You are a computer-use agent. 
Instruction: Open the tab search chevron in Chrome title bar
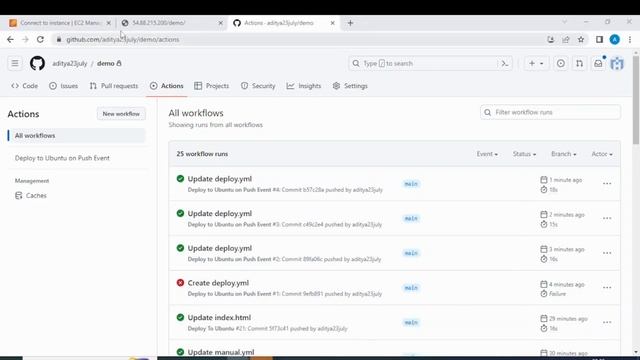564,22
